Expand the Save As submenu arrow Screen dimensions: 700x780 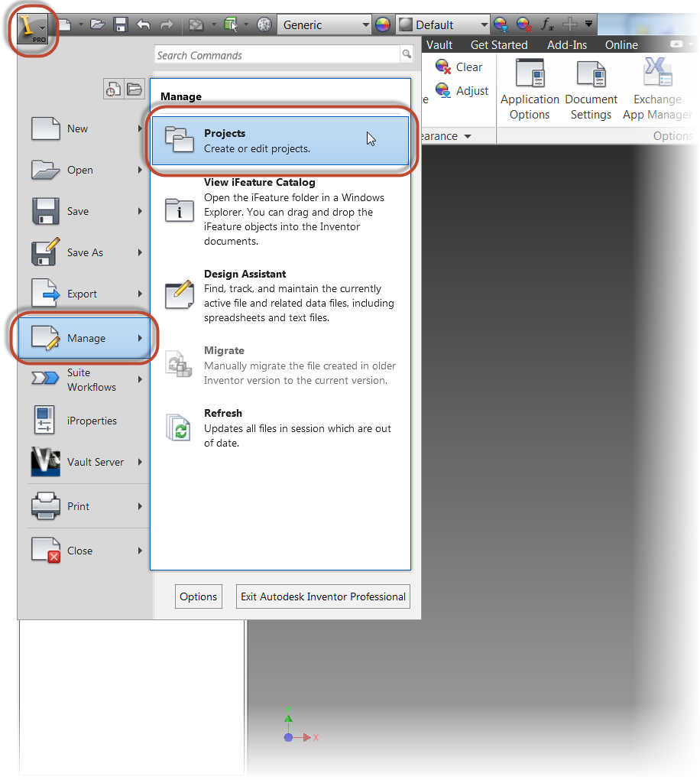coord(140,252)
